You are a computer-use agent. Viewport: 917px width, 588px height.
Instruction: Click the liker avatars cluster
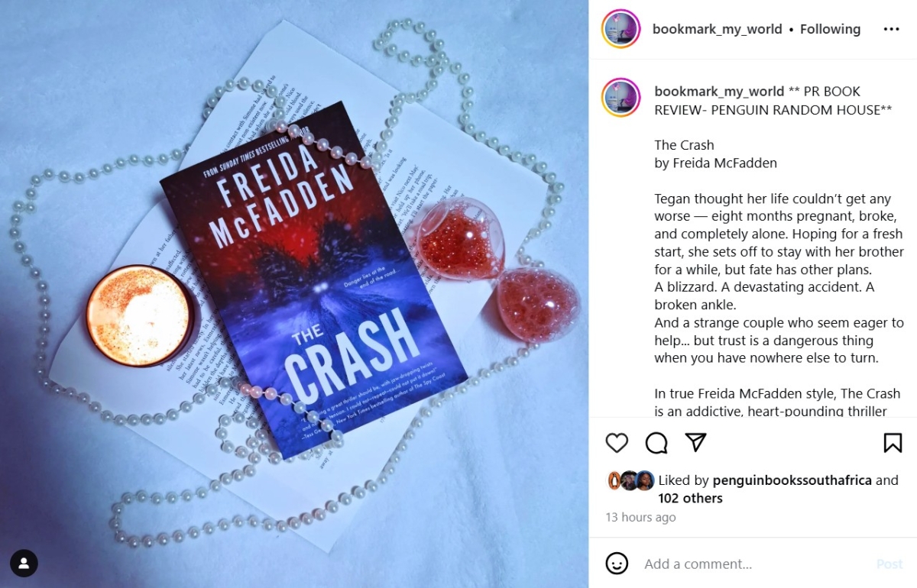click(x=630, y=480)
